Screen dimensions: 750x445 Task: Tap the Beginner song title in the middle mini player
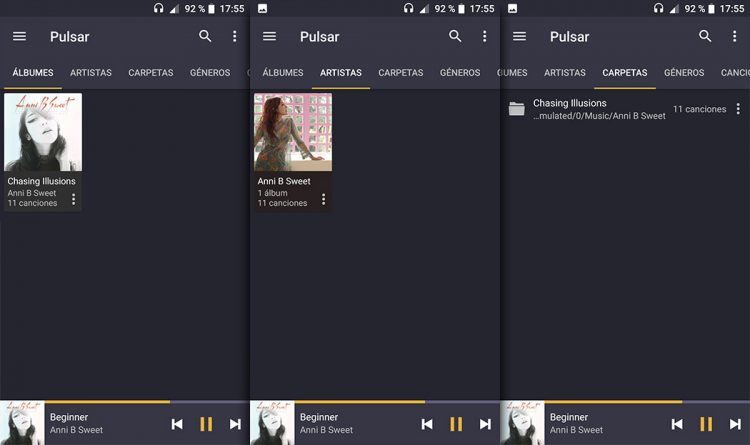pos(320,417)
